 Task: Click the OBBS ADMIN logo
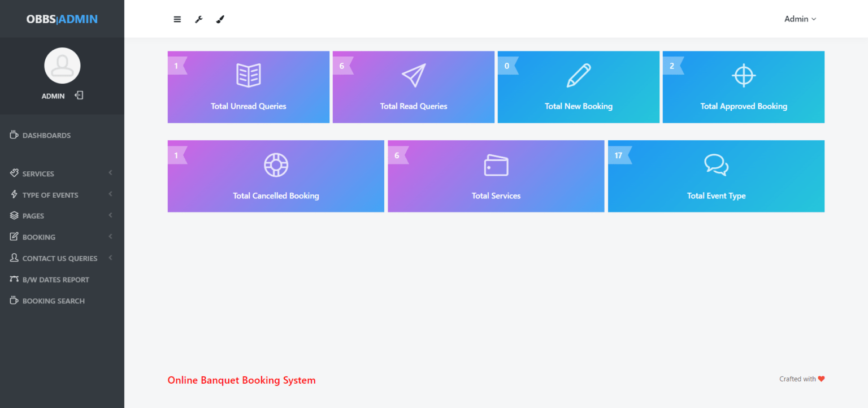(x=61, y=19)
